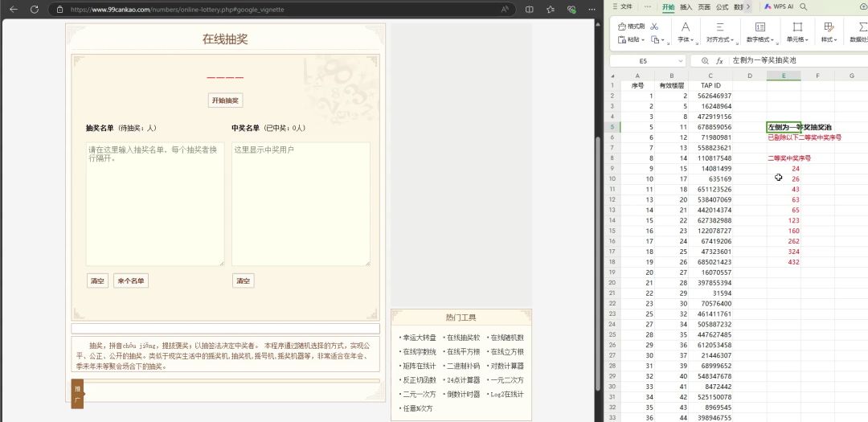This screenshot has height=422, width=868.
Task: Open the name box dropdown arrow
Action: 681,61
